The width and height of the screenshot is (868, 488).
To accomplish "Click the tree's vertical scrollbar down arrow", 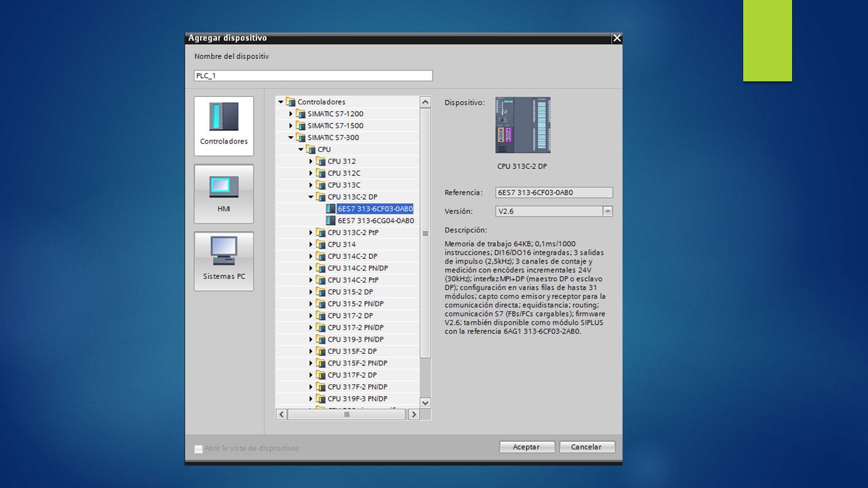I will pos(425,403).
